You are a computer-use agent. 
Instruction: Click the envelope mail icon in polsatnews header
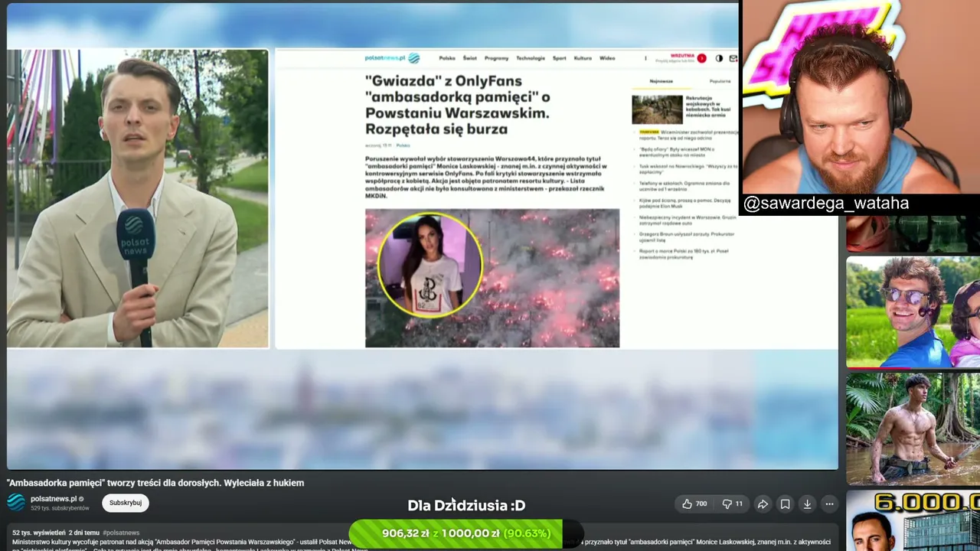coord(733,58)
